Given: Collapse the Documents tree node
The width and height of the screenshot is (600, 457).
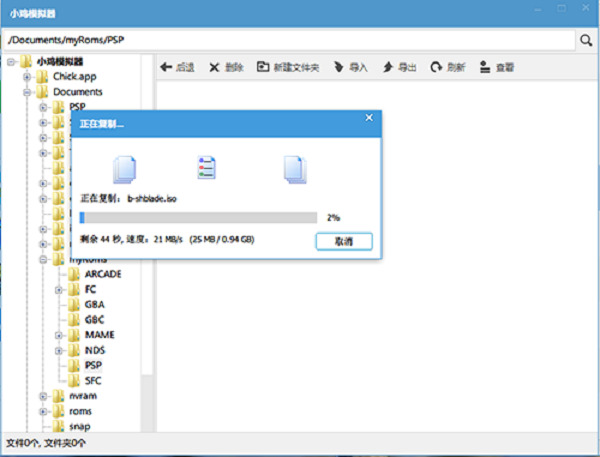Looking at the screenshot, I should click(x=27, y=92).
